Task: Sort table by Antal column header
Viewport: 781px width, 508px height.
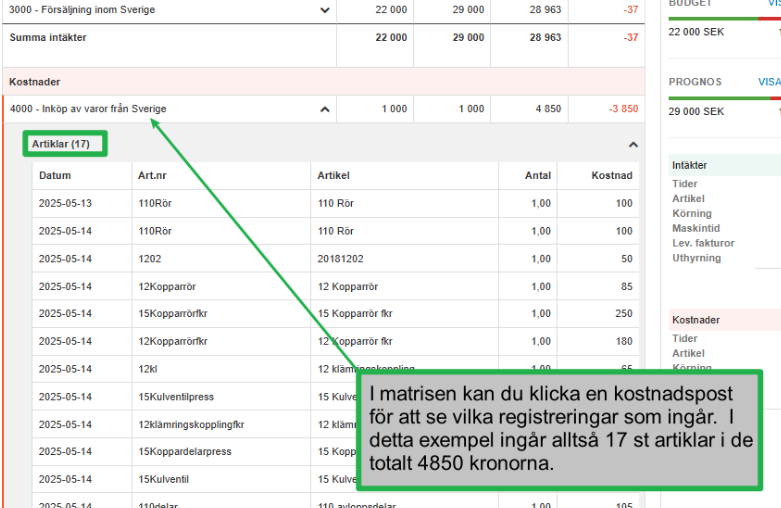Action: point(537,175)
